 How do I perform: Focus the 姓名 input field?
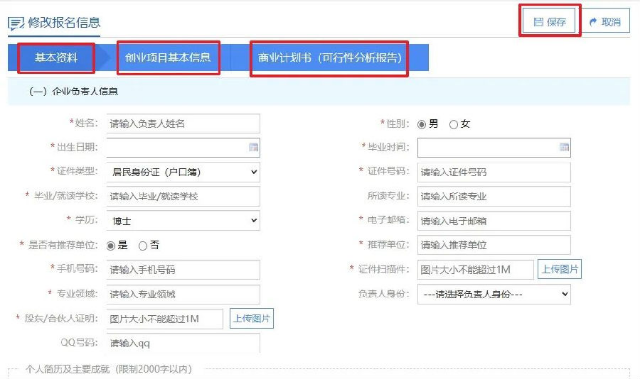pyautogui.click(x=183, y=124)
